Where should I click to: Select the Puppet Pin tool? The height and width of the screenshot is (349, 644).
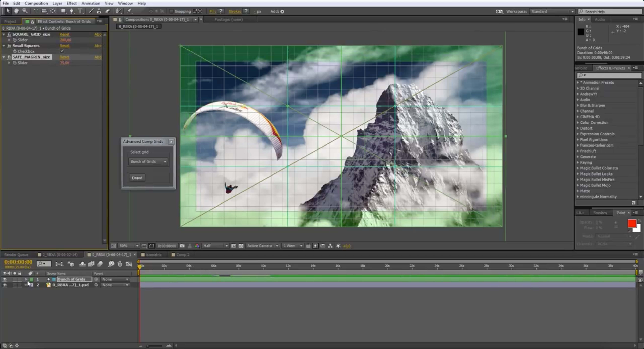129,11
